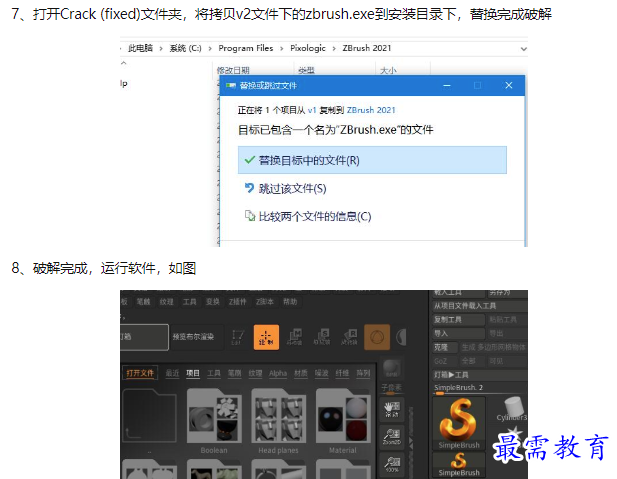Click 打开文件 in LightBox
The height and width of the screenshot is (479, 617).
click(x=140, y=373)
